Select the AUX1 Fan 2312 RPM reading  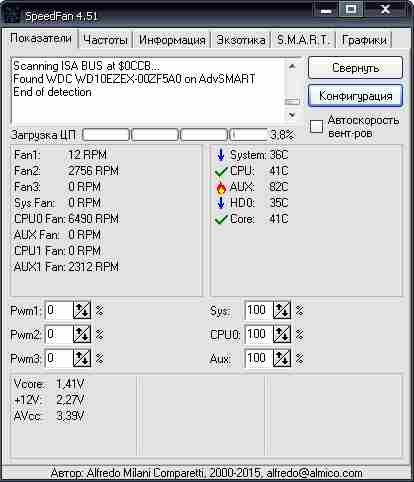tap(66, 267)
